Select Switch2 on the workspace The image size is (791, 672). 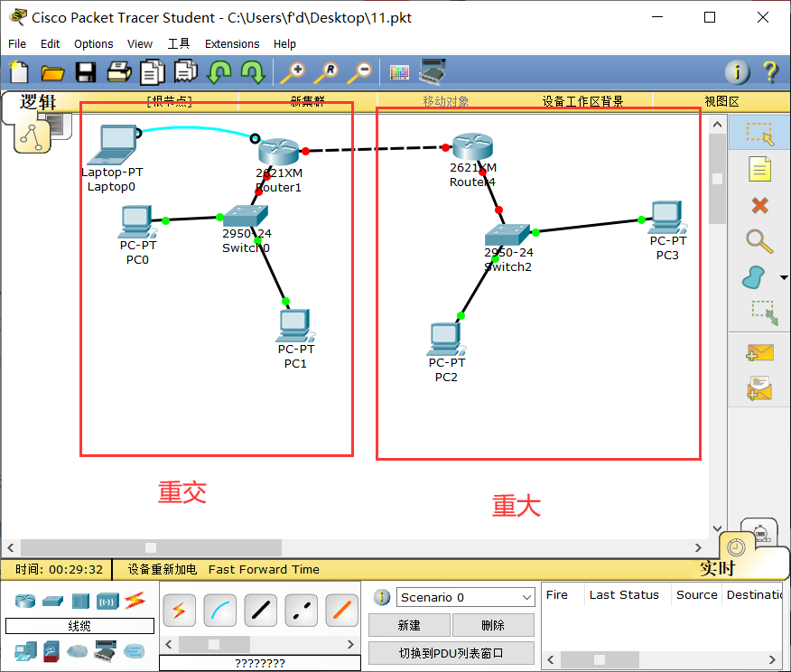point(507,235)
